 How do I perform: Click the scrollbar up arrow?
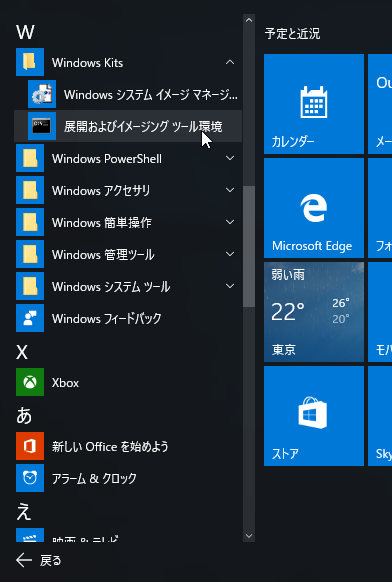click(249, 20)
